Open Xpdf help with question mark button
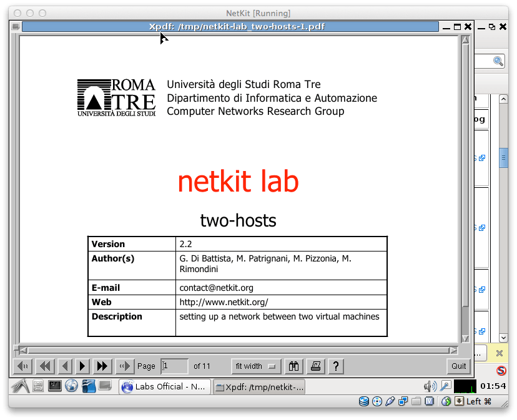517x420 pixels. [336, 366]
